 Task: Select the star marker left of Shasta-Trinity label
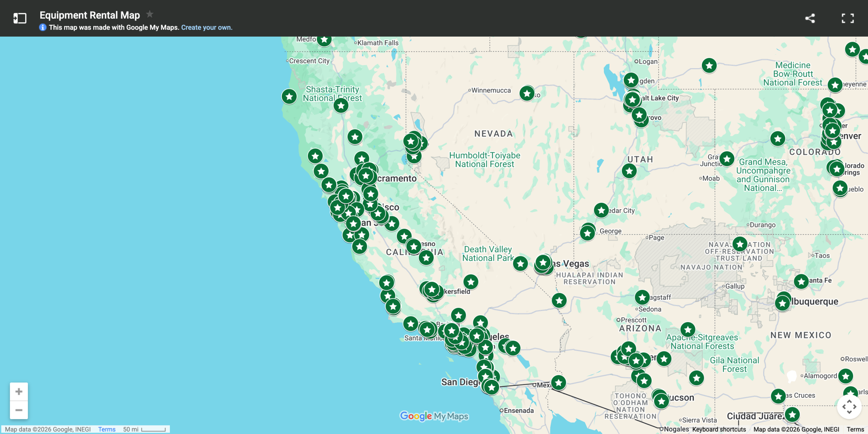point(289,97)
